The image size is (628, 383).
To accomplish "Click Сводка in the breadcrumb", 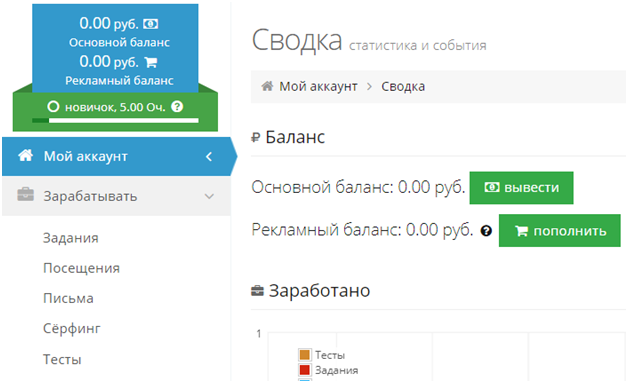I will [403, 87].
